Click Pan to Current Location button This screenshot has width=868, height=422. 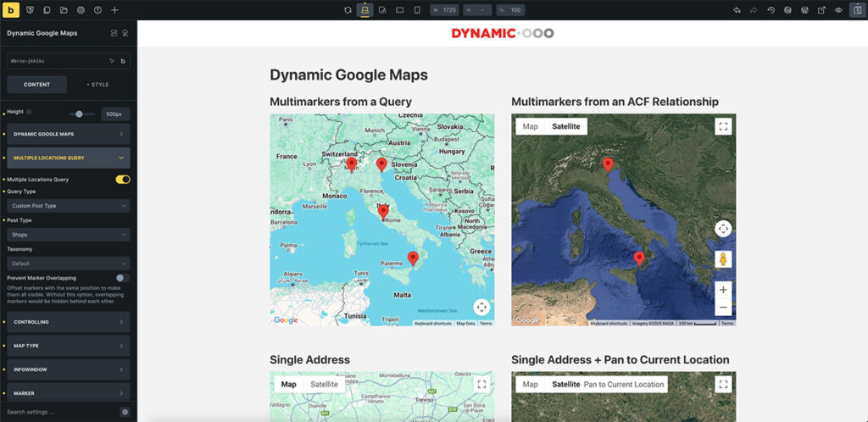(624, 385)
